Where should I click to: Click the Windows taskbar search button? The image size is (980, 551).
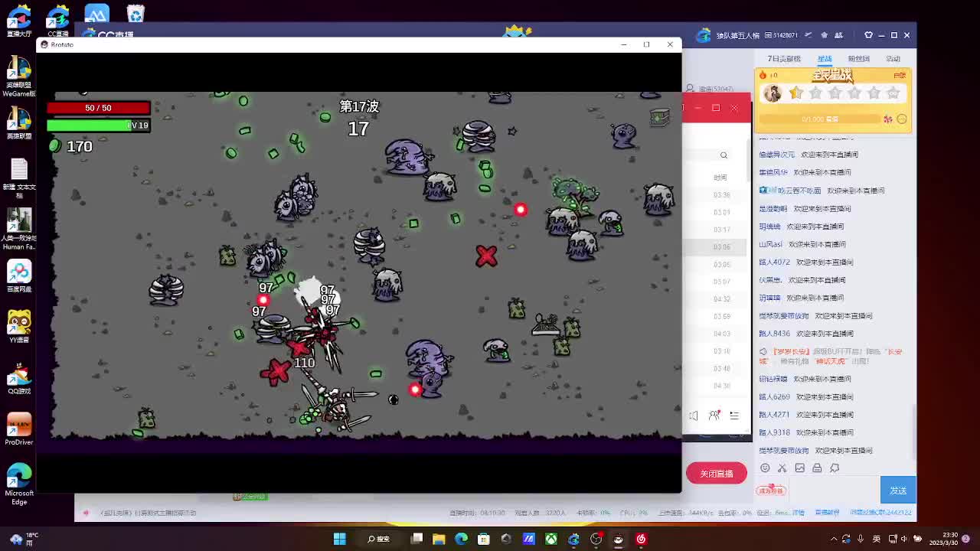coord(378,540)
